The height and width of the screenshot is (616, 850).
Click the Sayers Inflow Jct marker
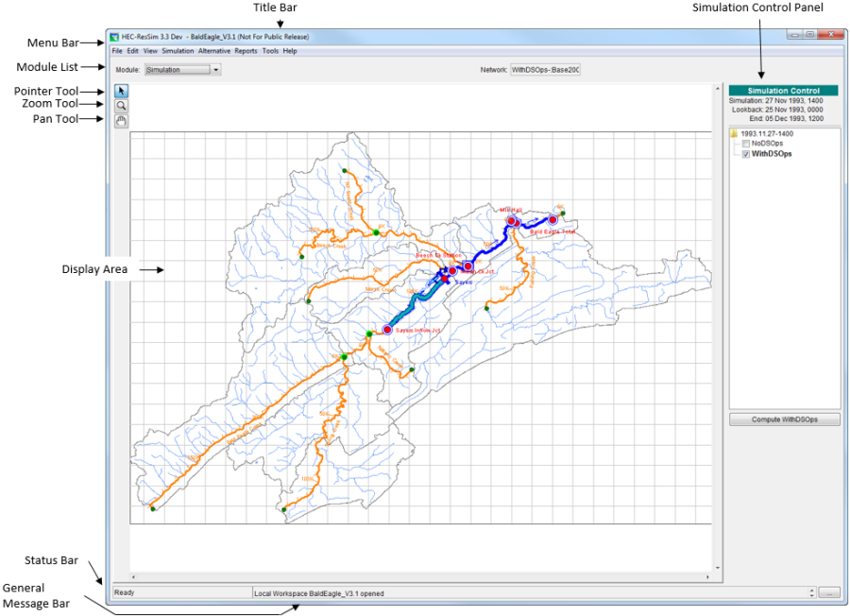coord(386,329)
